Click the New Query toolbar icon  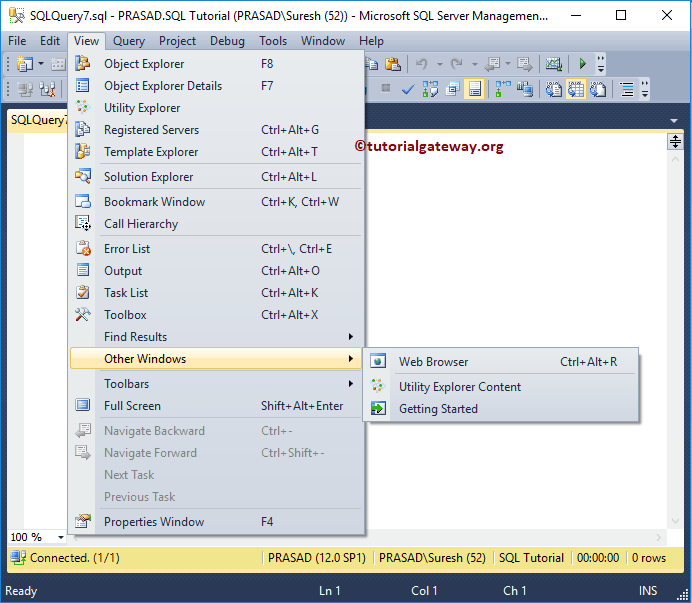click(x=25, y=64)
